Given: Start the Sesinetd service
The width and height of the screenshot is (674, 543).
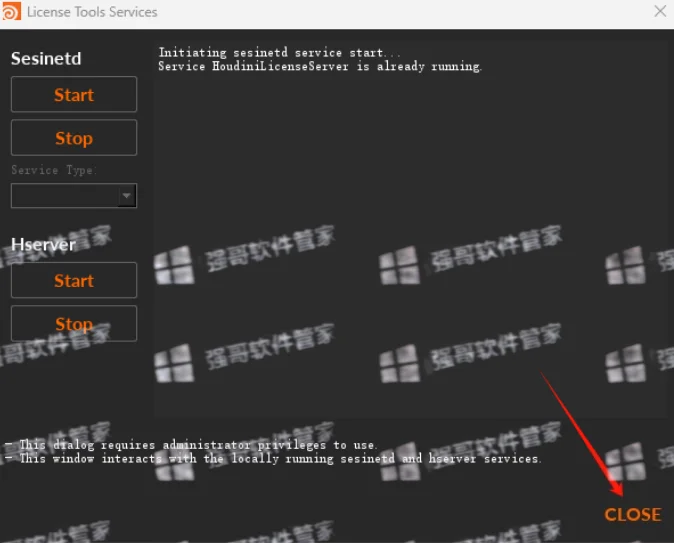Looking at the screenshot, I should coord(74,95).
